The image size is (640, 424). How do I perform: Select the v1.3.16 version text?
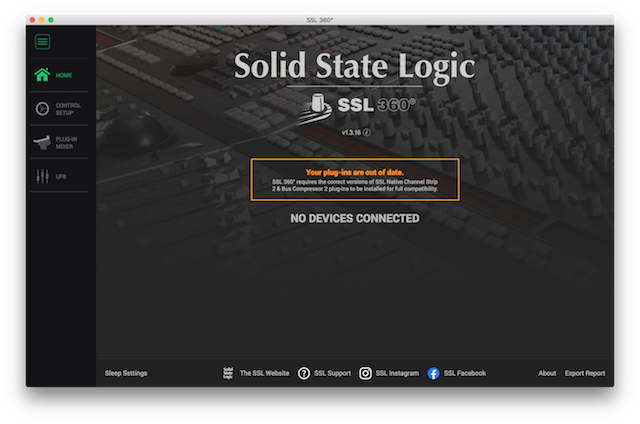coord(351,133)
